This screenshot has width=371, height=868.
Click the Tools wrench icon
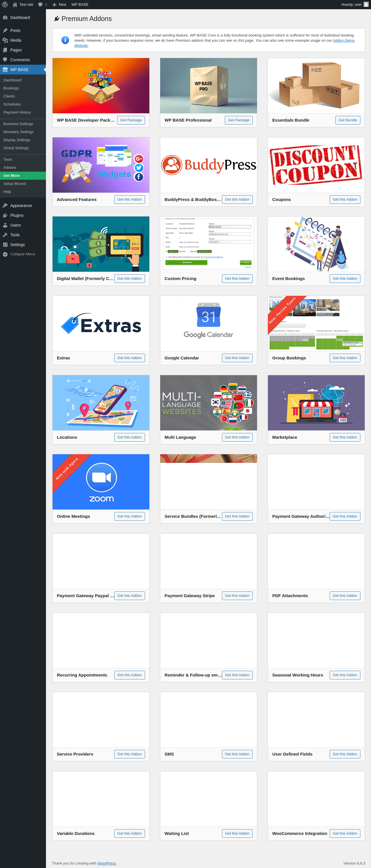click(5, 235)
